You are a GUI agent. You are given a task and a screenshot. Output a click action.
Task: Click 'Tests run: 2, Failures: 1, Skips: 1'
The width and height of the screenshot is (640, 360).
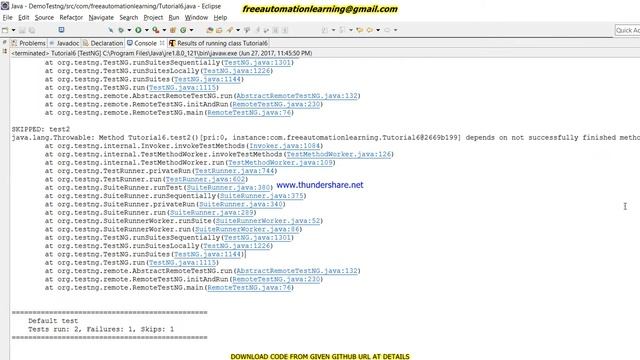pos(101,329)
